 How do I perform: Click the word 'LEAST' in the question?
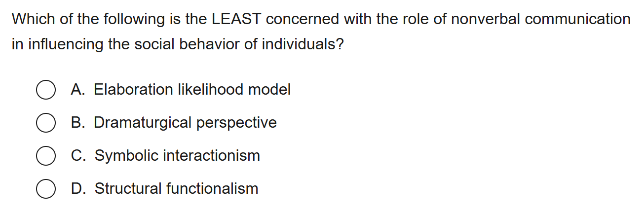(236, 20)
